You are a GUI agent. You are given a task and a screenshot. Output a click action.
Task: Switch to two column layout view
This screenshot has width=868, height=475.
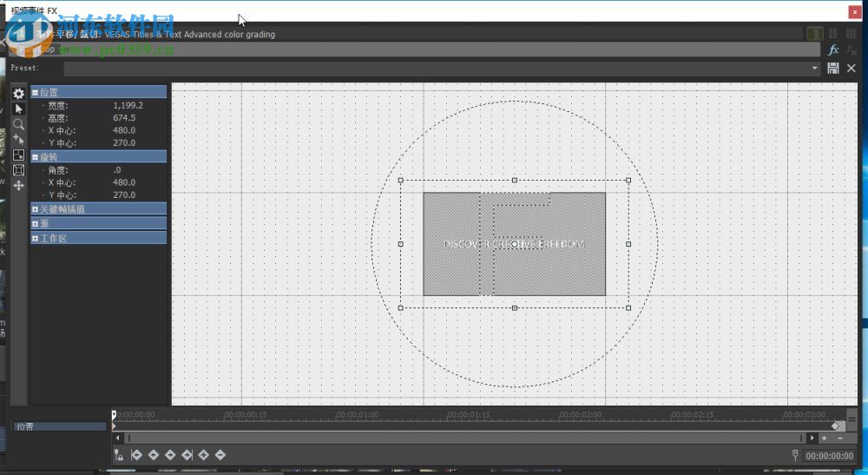tap(833, 34)
